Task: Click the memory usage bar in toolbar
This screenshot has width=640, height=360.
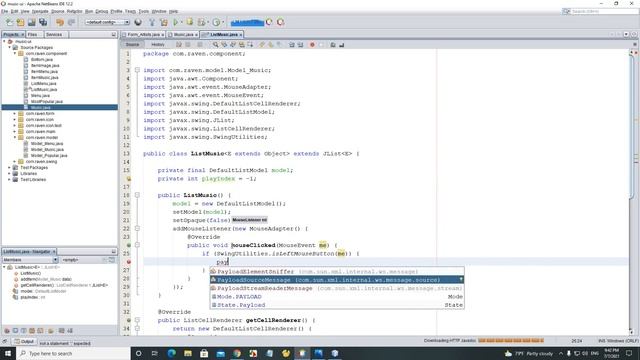Action: [x=247, y=22]
